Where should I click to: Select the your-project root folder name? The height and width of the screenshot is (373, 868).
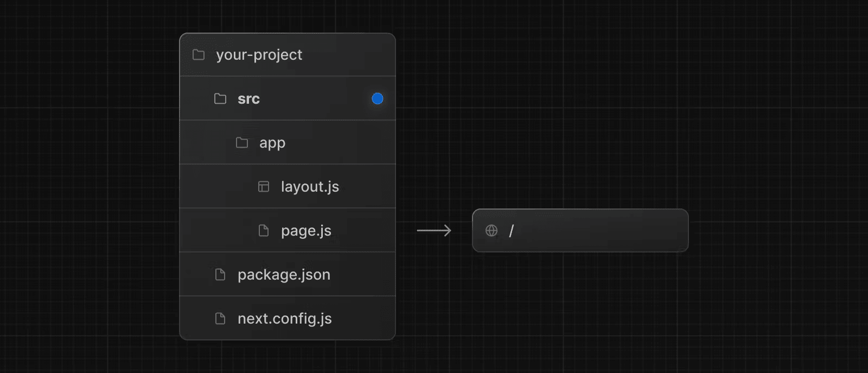point(259,55)
